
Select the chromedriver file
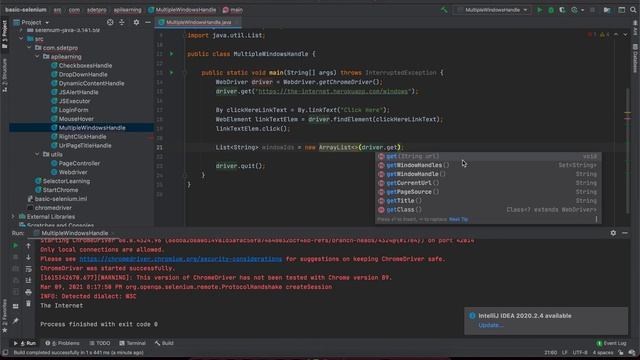[x=53, y=208]
